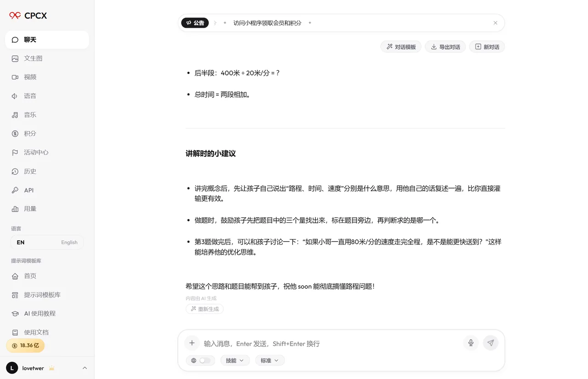Open the 用量 usage statistics page
Image resolution: width=588 pixels, height=379 pixels.
[47, 209]
